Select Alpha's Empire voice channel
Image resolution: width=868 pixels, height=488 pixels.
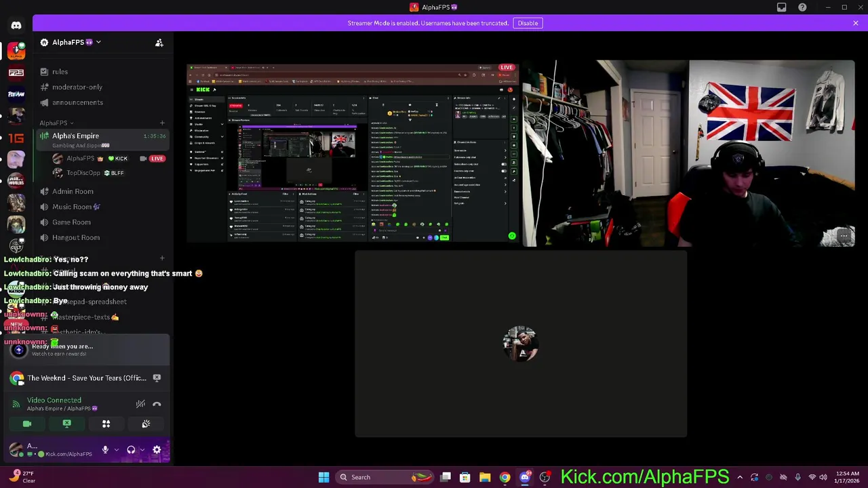(102, 140)
